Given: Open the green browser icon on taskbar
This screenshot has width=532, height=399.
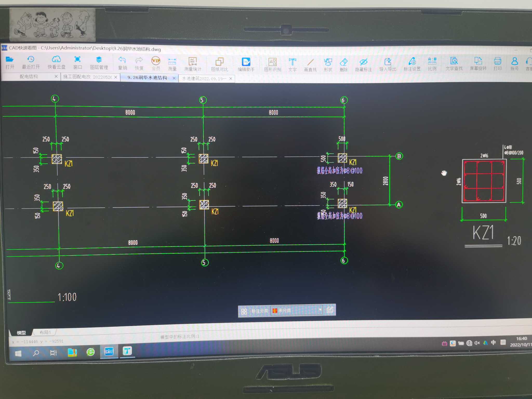Looking at the screenshot, I should (90, 352).
